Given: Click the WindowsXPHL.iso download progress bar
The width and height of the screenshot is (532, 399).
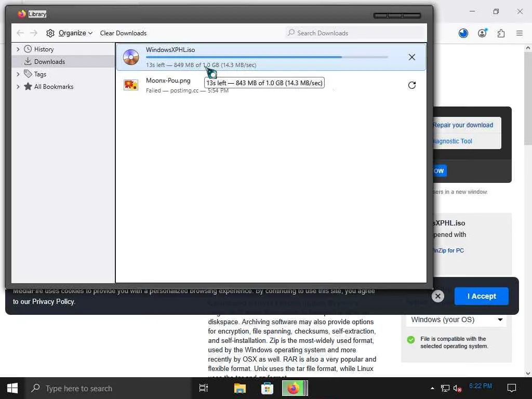Looking at the screenshot, I should pos(267,57).
